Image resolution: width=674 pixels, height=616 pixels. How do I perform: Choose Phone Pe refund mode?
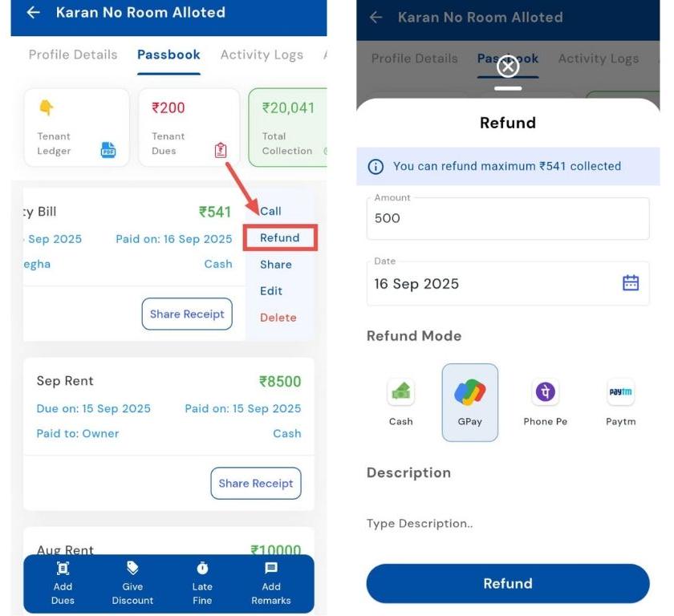coord(546,393)
